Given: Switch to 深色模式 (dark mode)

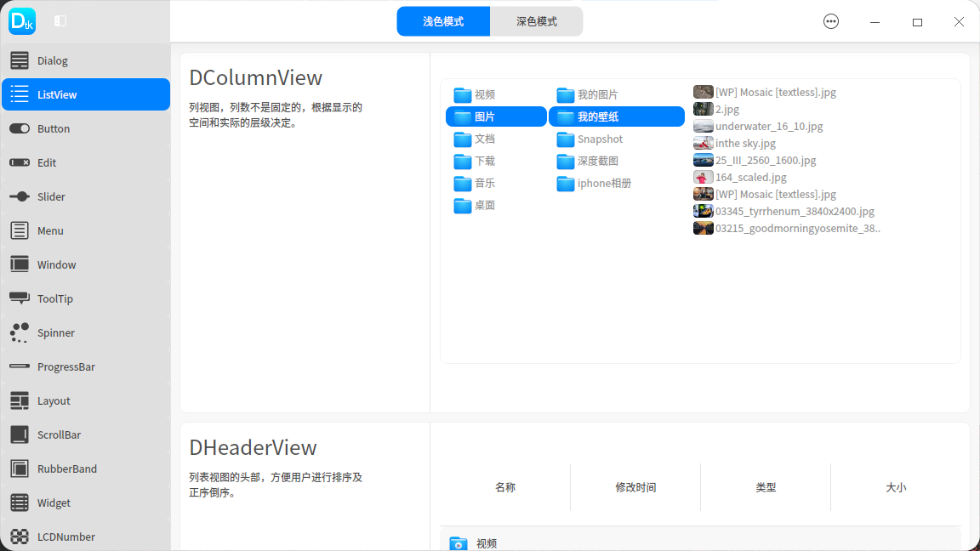Looking at the screenshot, I should click(x=536, y=20).
